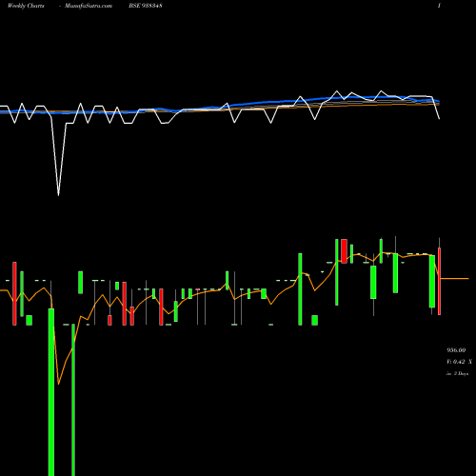Click the 'Weekly Charts' title text

point(26,6)
